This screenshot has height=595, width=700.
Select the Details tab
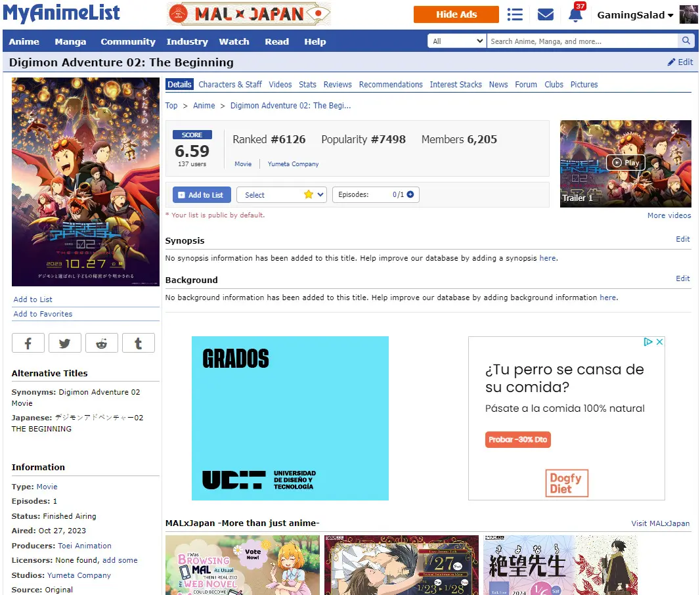point(179,84)
